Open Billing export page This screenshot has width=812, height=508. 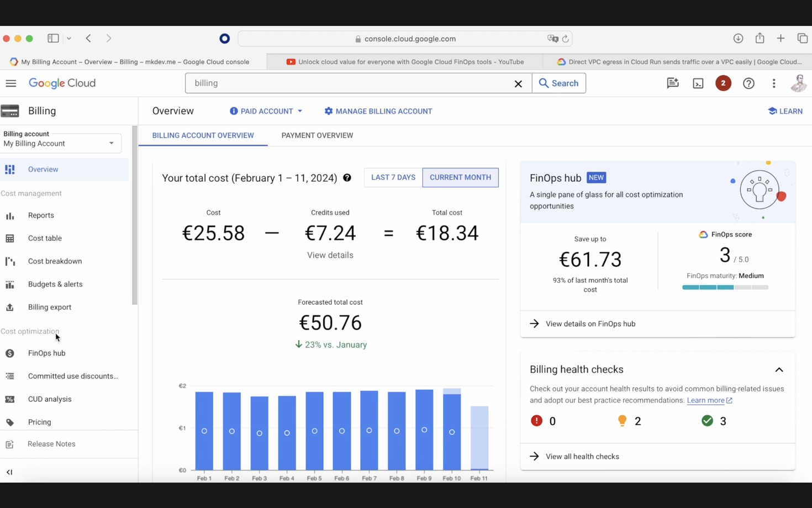[50, 307]
